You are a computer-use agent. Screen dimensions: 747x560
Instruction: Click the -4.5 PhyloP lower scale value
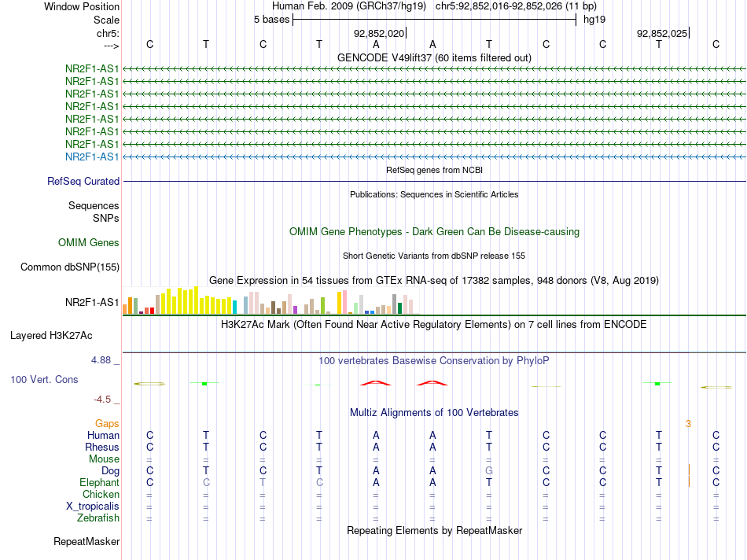[102, 400]
